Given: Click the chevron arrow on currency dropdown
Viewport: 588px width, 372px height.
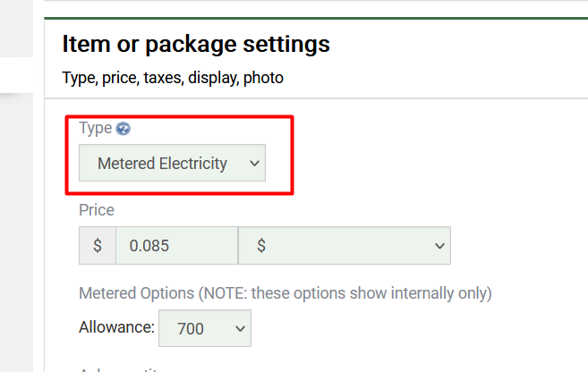Looking at the screenshot, I should [x=439, y=246].
